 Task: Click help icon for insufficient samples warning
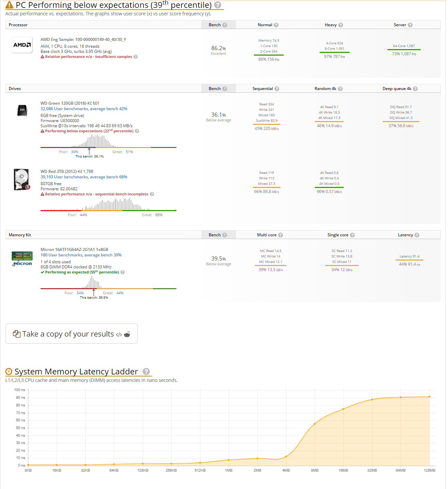(x=136, y=57)
